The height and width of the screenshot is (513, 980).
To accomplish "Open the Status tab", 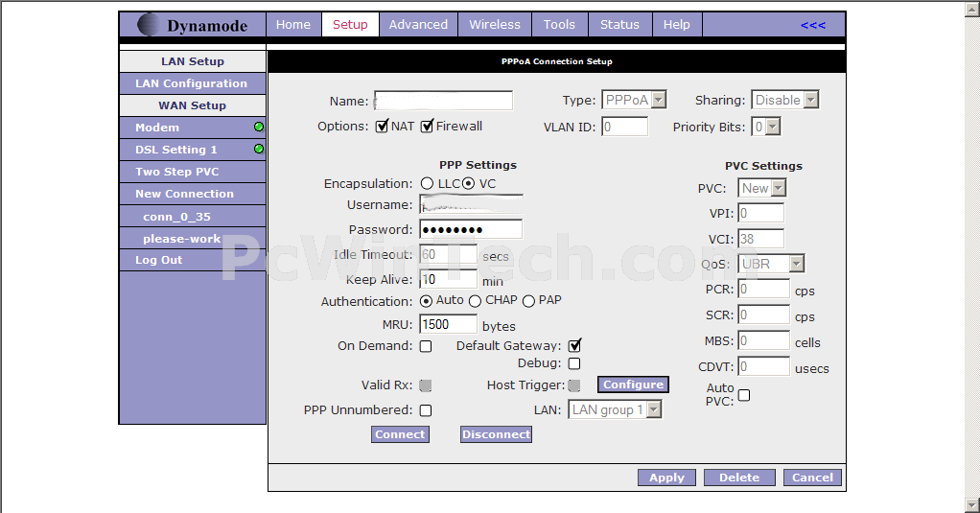I will (619, 24).
